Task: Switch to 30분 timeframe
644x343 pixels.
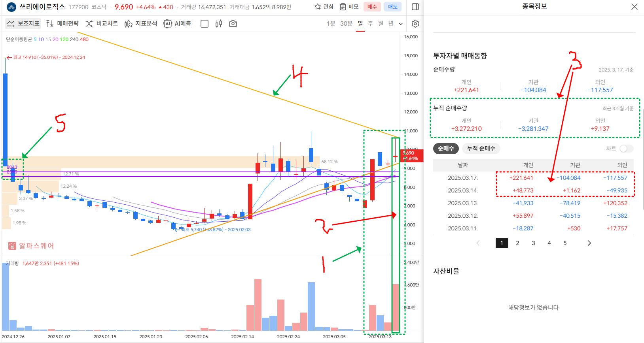Action: click(347, 24)
